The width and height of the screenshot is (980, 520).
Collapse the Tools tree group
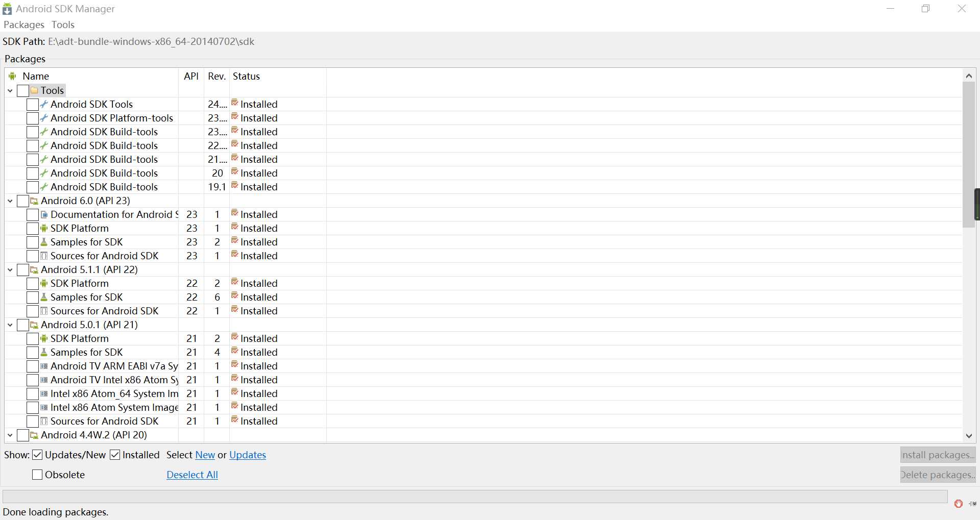[10, 91]
